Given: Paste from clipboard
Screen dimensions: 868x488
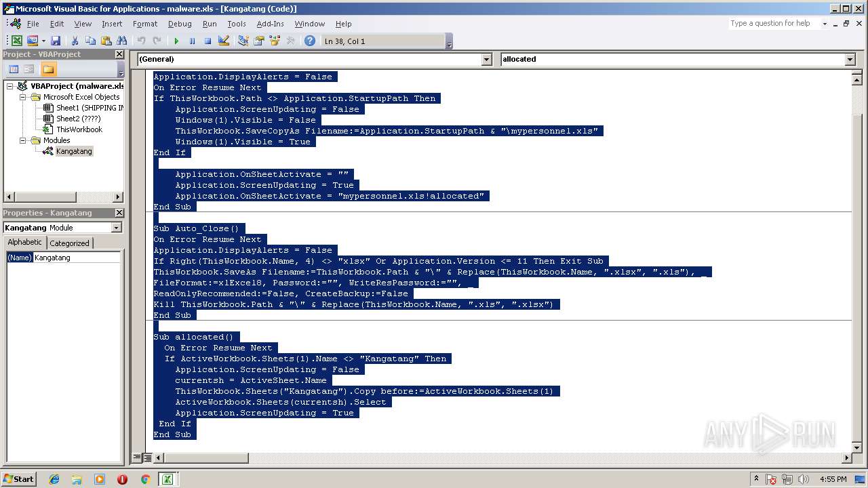Looking at the screenshot, I should (106, 41).
